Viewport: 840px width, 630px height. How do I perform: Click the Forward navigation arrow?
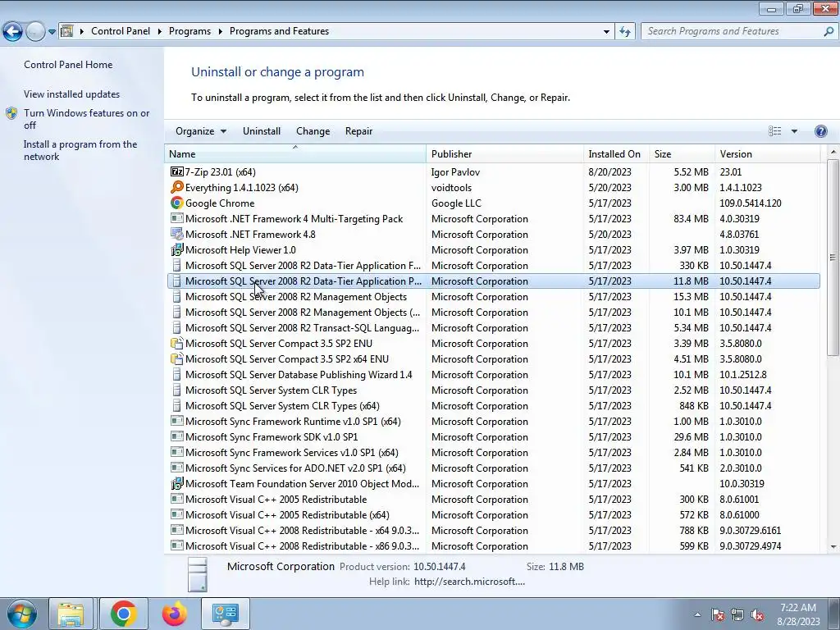click(35, 32)
